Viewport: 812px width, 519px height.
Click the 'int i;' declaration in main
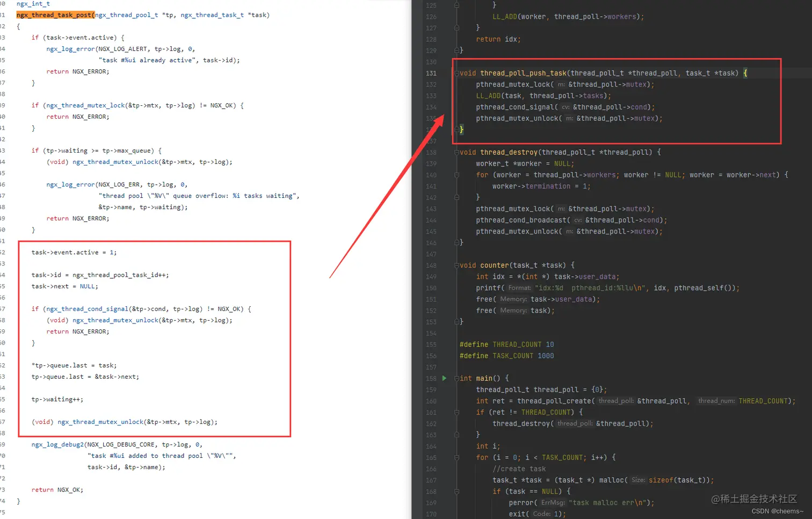(488, 446)
